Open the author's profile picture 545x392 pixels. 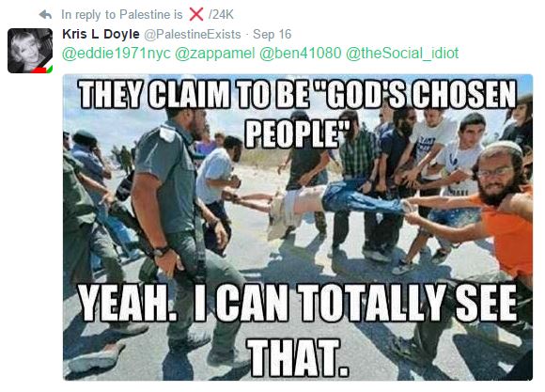[x=30, y=51]
